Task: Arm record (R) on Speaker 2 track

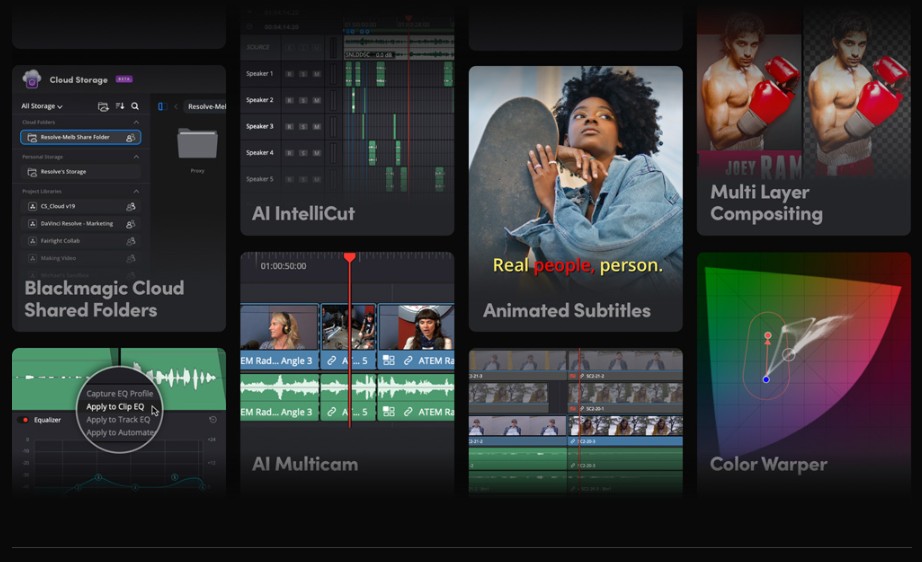Action: [x=290, y=101]
